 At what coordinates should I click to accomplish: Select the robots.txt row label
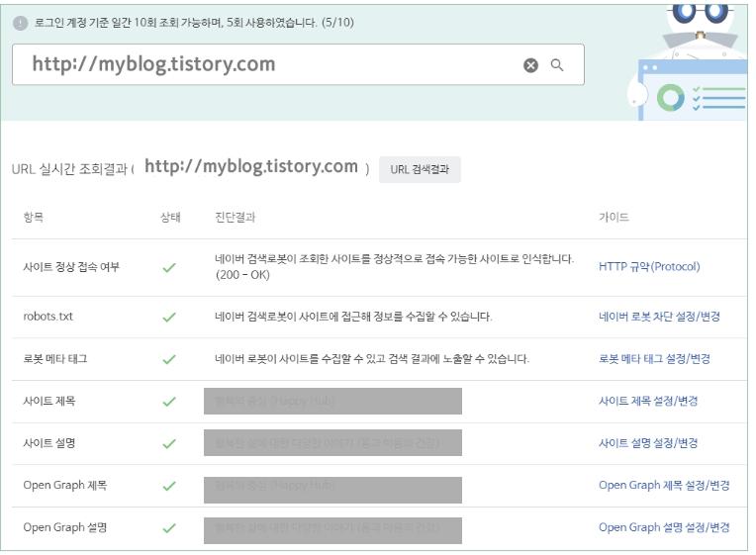pyautogui.click(x=47, y=317)
